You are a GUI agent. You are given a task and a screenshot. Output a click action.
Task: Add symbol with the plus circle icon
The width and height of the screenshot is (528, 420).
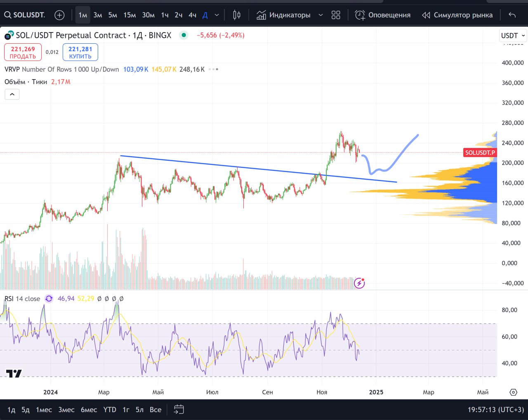click(x=59, y=15)
